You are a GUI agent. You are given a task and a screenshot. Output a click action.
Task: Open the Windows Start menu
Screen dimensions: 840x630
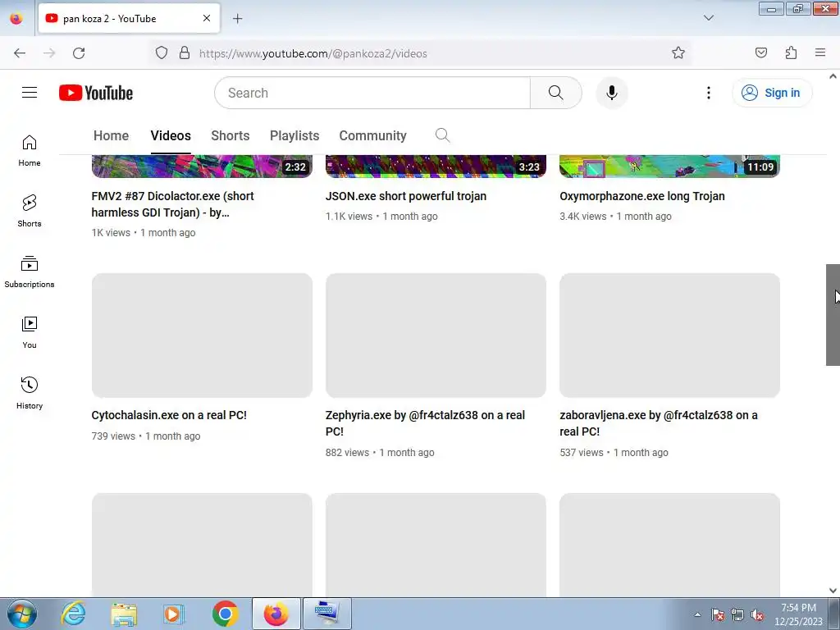[22, 614]
